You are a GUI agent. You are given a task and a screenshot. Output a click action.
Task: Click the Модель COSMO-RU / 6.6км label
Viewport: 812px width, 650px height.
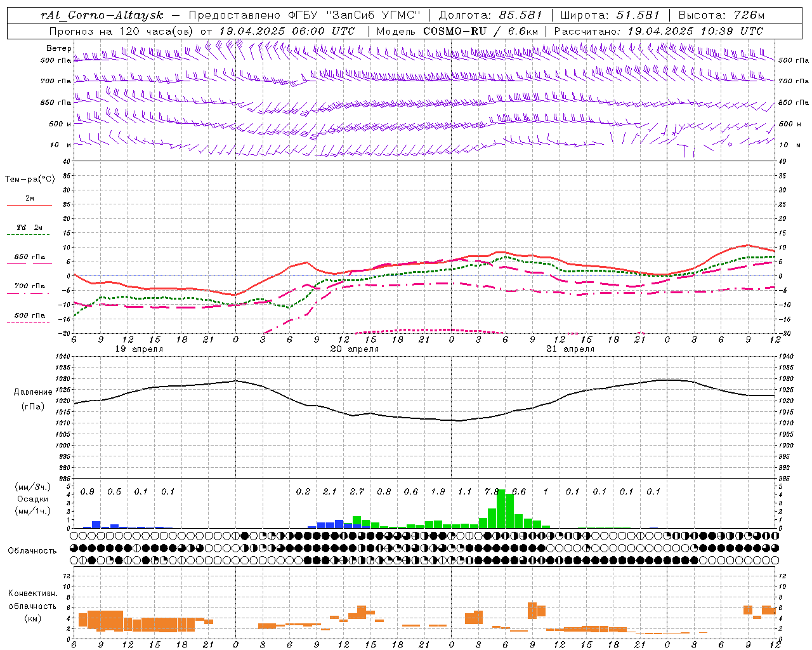(x=457, y=31)
